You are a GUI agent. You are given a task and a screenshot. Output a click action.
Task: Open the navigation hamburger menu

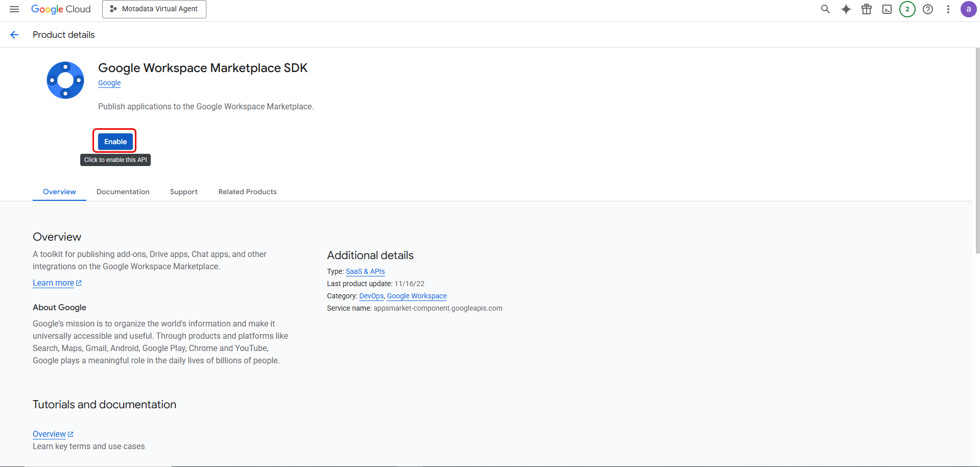tap(14, 9)
